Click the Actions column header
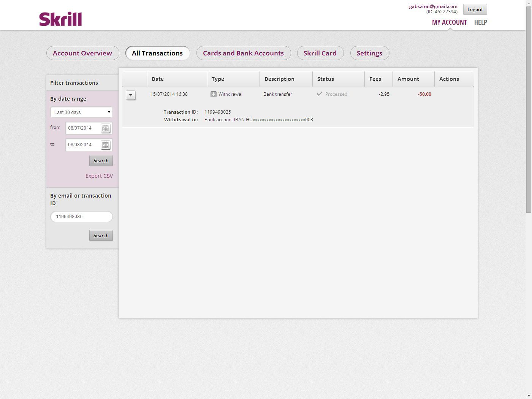Viewport: 532px width, 399px height. point(454,79)
